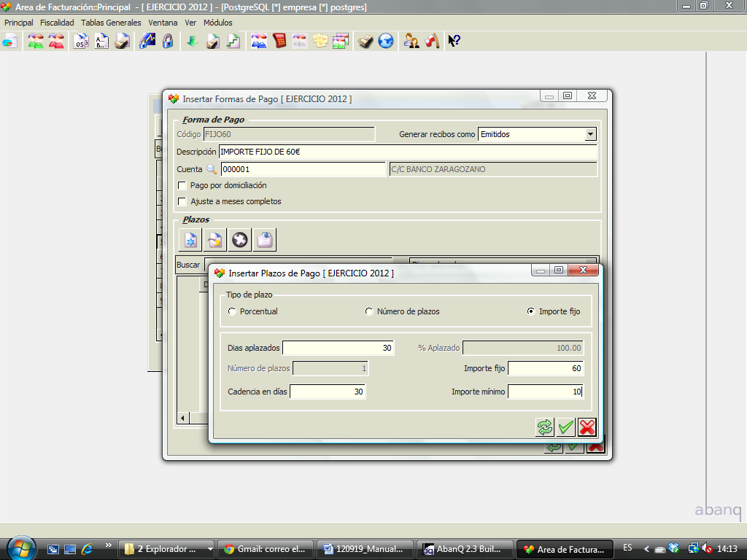Click the padlock toolbar icon
This screenshot has height=560, width=747.
click(168, 42)
